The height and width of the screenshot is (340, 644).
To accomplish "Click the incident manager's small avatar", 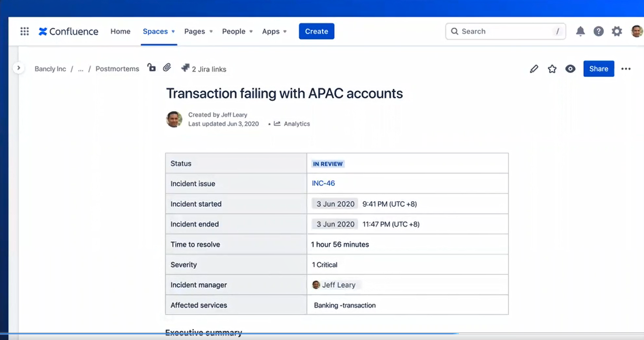I will [x=316, y=285].
